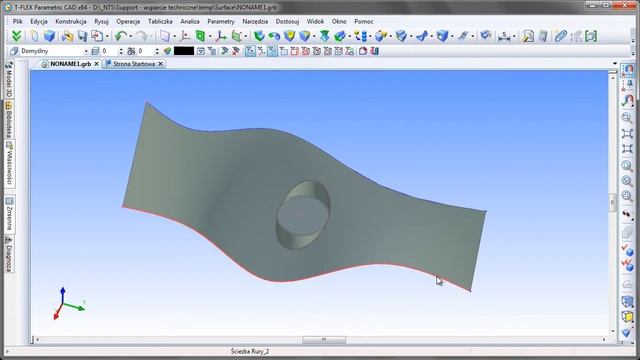Open the Edycja menu
Image resolution: width=640 pixels, height=360 pixels.
coord(39,21)
